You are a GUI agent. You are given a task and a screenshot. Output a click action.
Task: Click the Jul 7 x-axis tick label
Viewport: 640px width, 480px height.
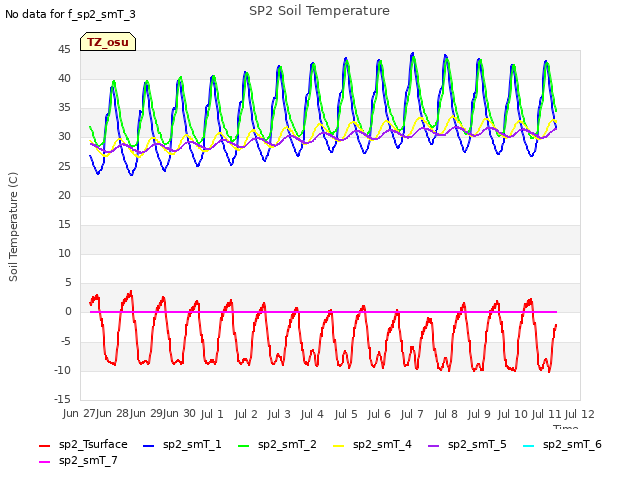[412, 414]
